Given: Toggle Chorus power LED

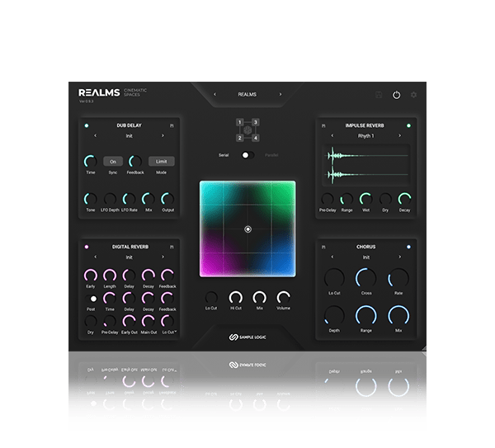Looking at the screenshot, I should [408, 247].
